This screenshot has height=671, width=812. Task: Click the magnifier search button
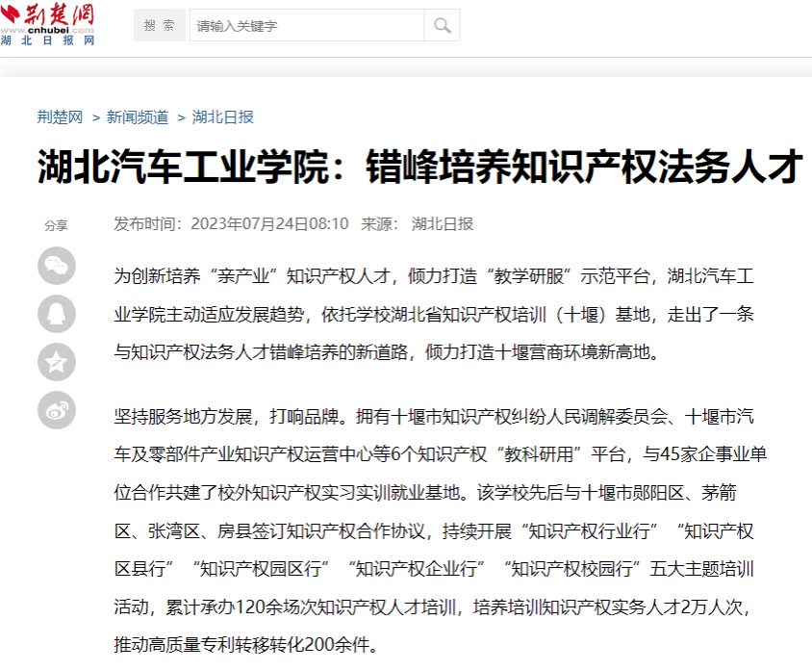coord(442,26)
